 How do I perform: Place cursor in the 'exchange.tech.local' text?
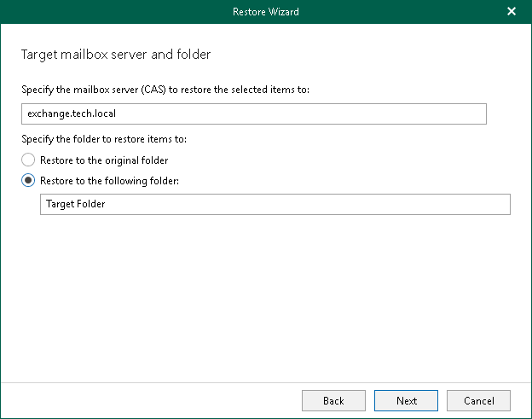[x=71, y=114]
